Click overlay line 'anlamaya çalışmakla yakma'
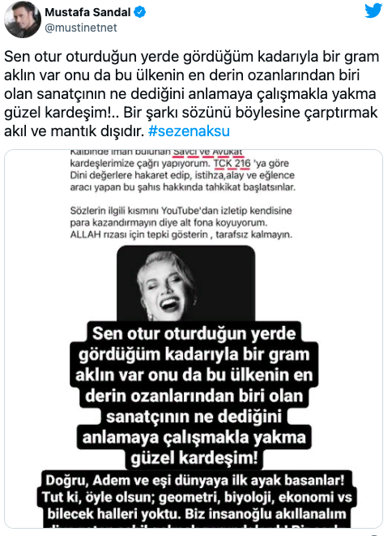Viewport: 392px width, 536px height. [194, 437]
